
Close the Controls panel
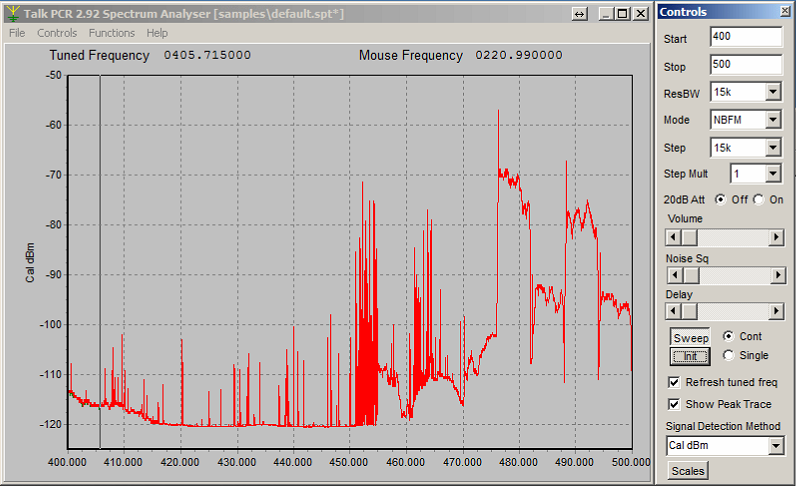coord(785,11)
